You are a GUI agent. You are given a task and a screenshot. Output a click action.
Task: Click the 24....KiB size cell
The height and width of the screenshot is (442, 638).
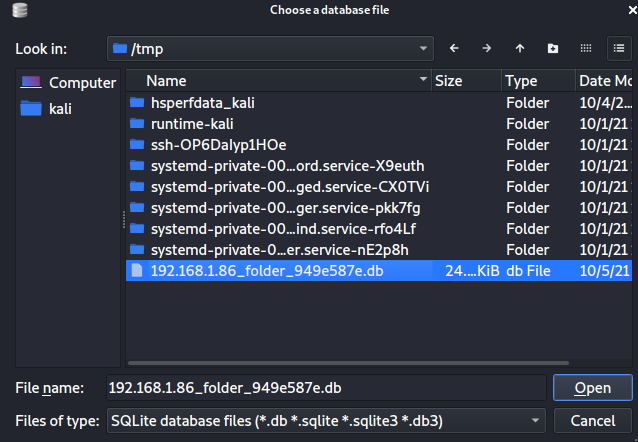coord(472,271)
